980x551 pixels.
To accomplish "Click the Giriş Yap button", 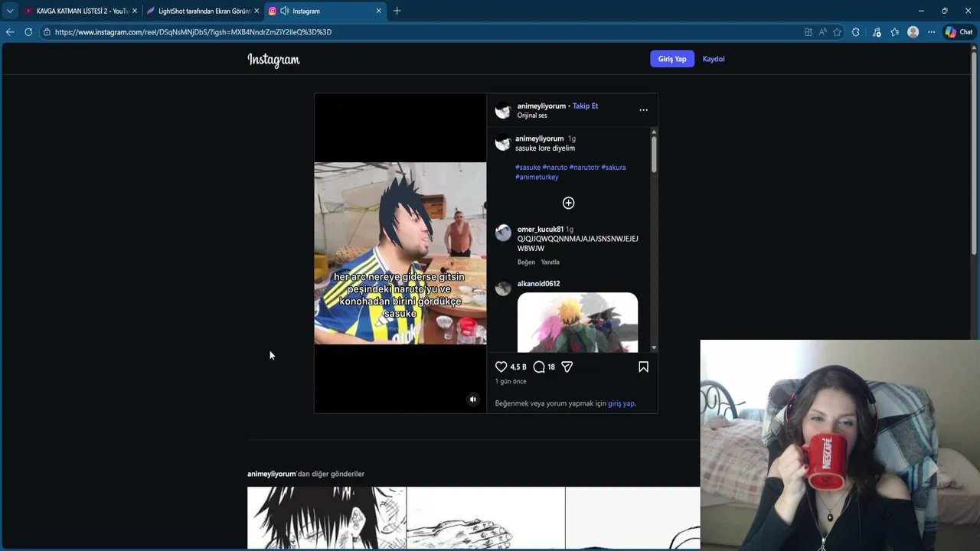I will 672,59.
